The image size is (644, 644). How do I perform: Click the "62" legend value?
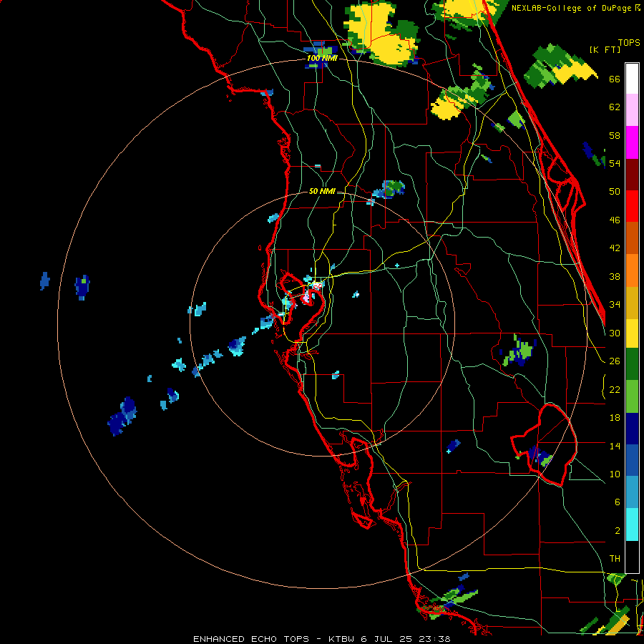click(615, 107)
